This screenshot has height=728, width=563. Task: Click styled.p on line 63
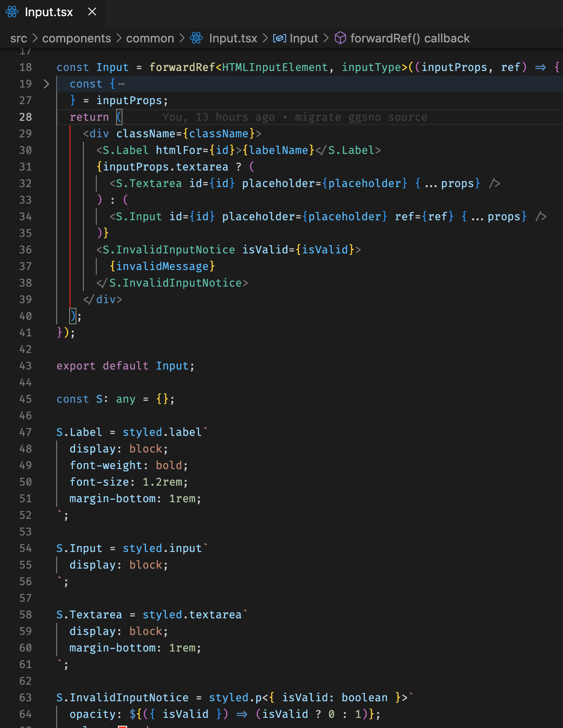pos(235,698)
